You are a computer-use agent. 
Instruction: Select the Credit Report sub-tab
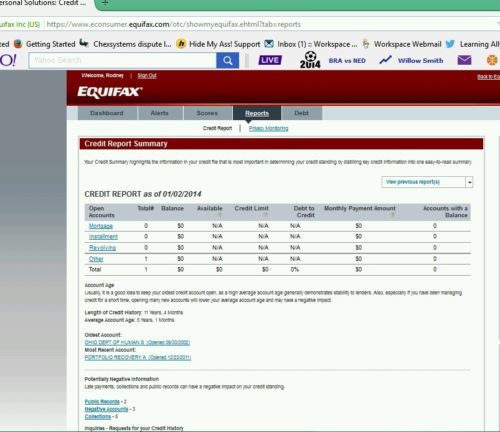pyautogui.click(x=217, y=128)
